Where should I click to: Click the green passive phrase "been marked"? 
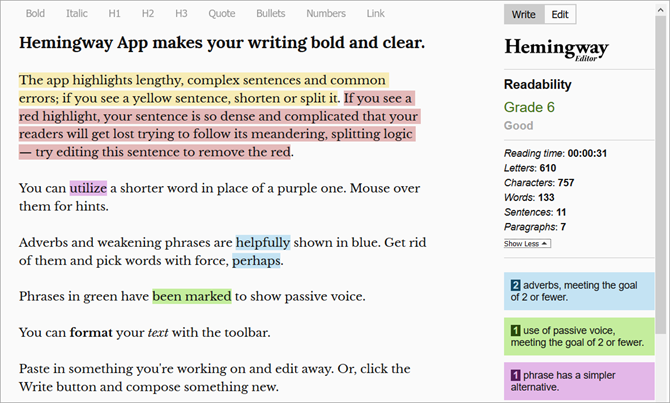coord(192,296)
